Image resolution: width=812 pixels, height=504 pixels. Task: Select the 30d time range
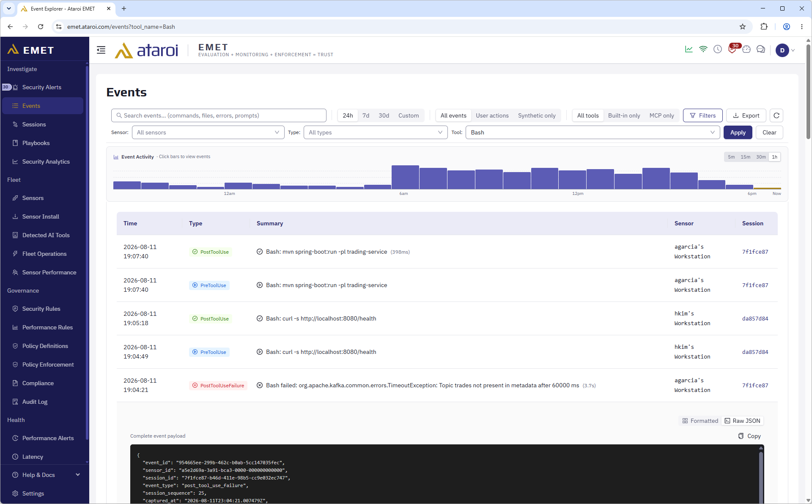point(384,115)
